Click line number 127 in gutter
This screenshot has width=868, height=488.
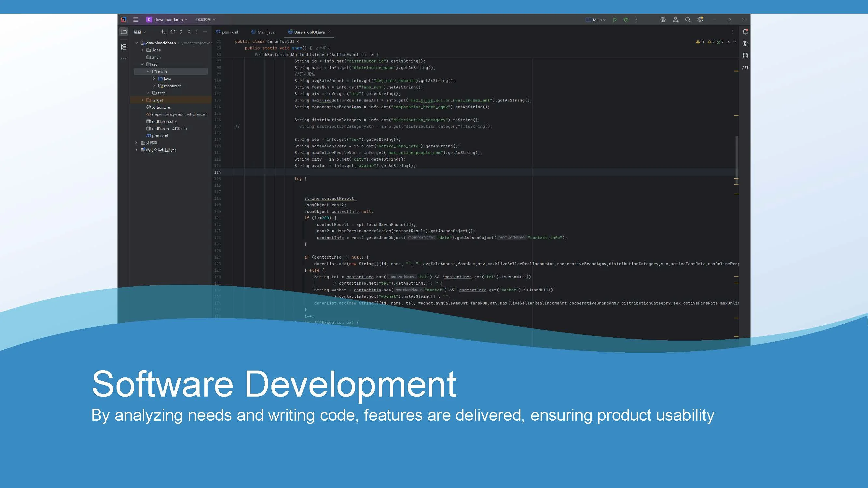click(x=218, y=257)
